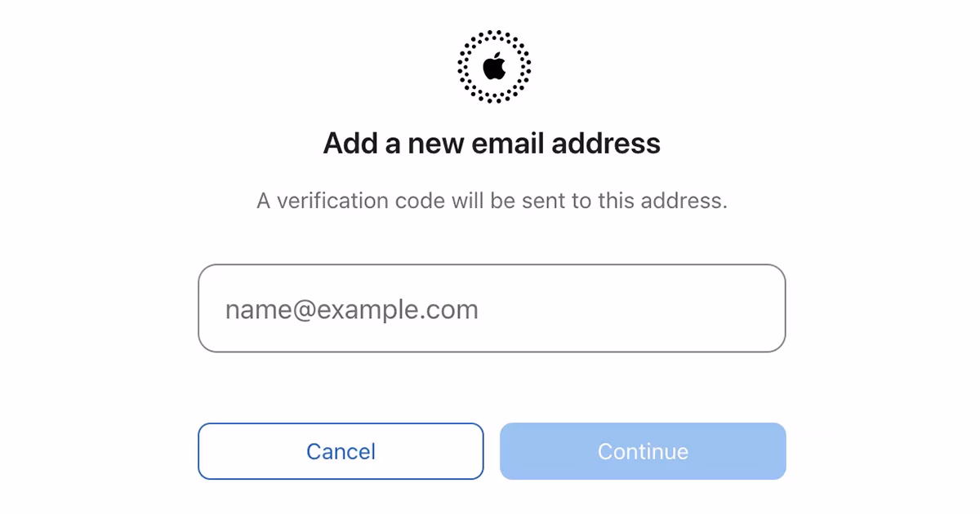Cancel adding a new email address
980x514 pixels.
tap(341, 451)
